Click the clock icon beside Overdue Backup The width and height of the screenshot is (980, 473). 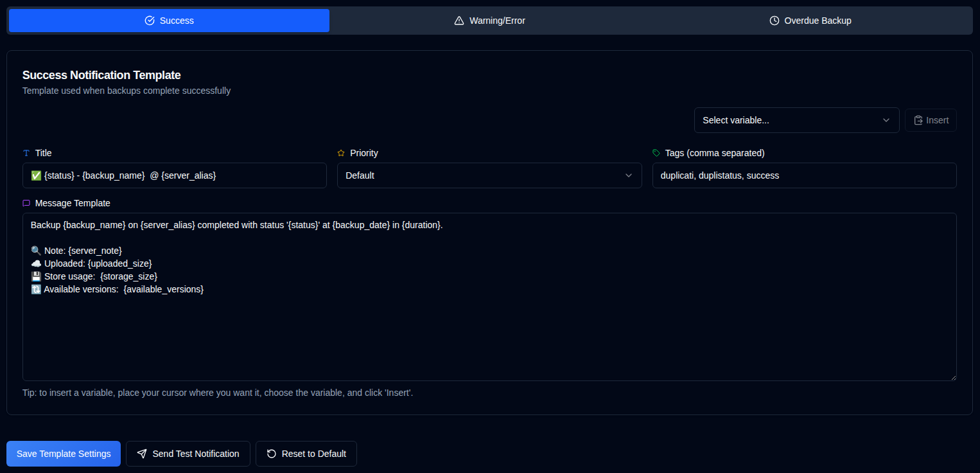coord(773,20)
